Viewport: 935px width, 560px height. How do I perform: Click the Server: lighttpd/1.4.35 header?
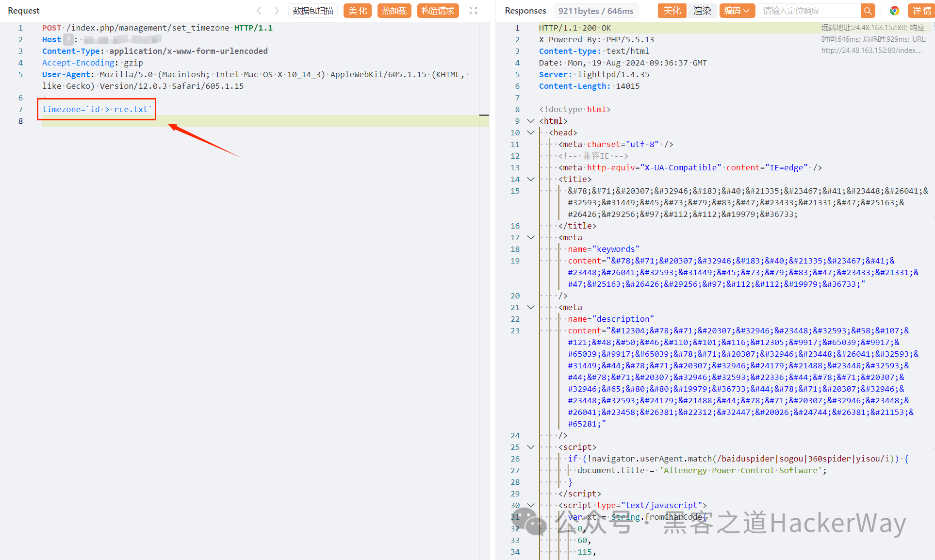coord(594,74)
